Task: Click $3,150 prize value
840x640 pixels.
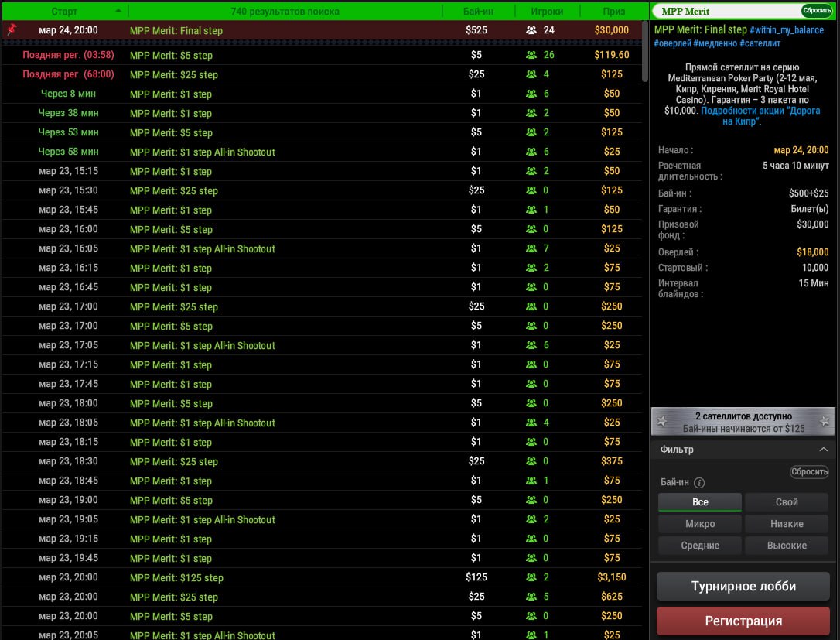Action: [611, 577]
